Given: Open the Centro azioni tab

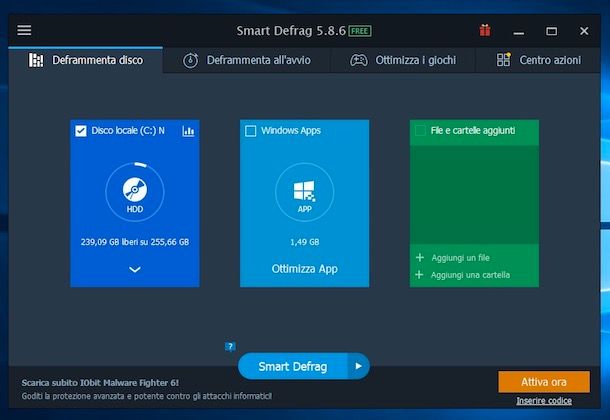Looking at the screenshot, I should coord(538,60).
